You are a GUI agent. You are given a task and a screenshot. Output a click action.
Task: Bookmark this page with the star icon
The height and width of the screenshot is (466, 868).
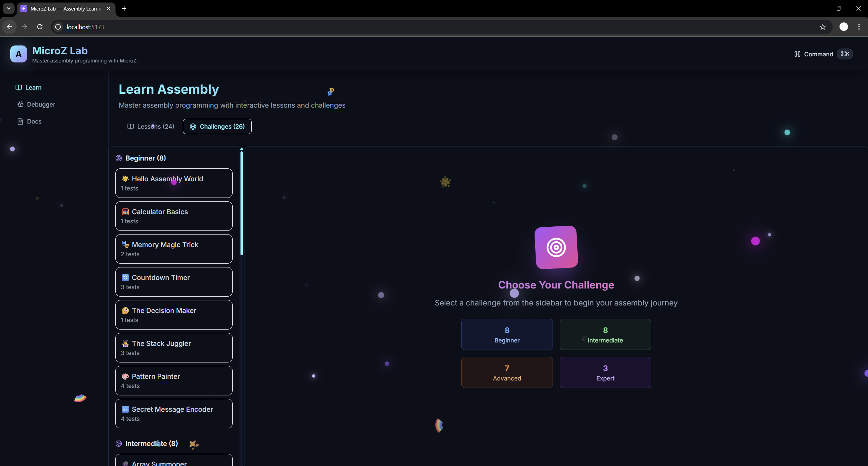tap(822, 27)
